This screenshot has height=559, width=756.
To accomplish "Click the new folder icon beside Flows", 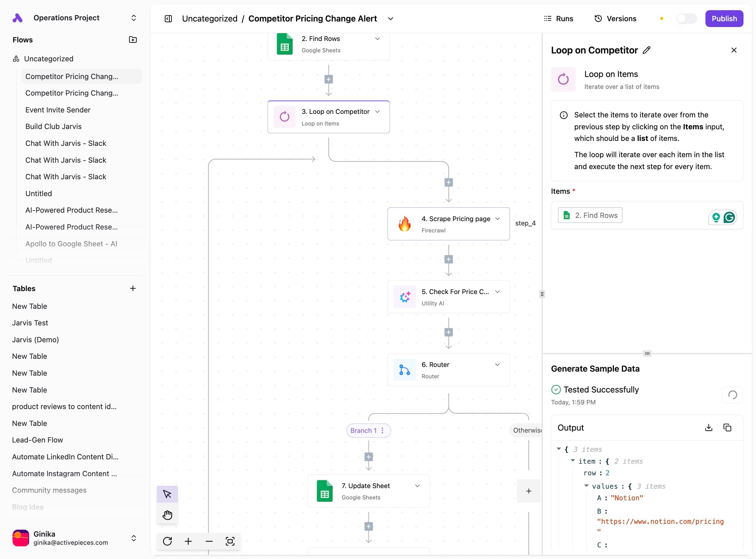I will (133, 40).
